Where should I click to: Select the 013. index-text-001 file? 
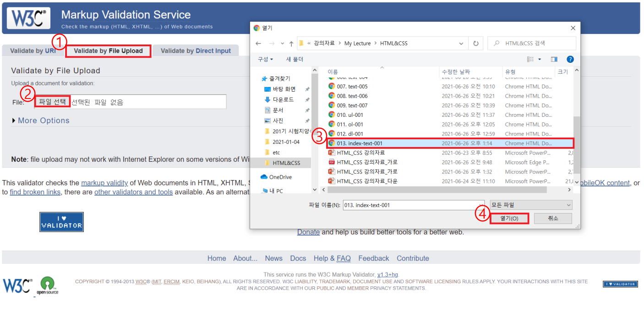(x=450, y=143)
